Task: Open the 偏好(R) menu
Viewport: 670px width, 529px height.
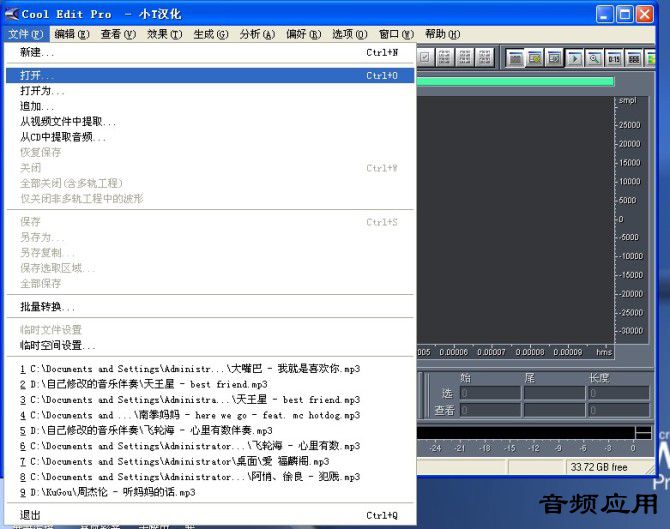Action: (x=303, y=34)
